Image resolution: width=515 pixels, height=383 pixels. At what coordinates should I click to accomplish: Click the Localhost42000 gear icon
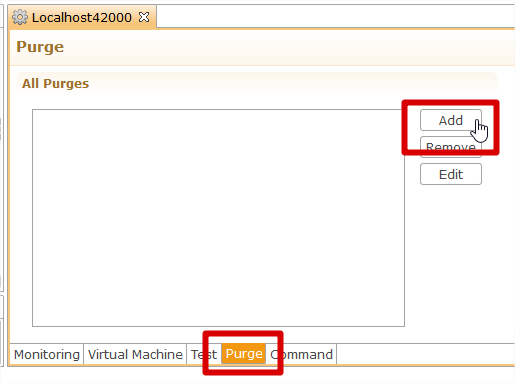[20, 17]
